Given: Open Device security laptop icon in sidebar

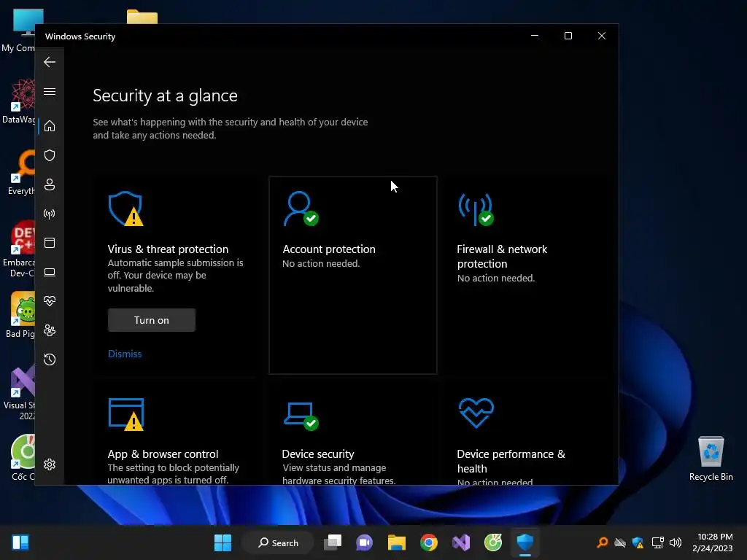Looking at the screenshot, I should coord(50,273).
